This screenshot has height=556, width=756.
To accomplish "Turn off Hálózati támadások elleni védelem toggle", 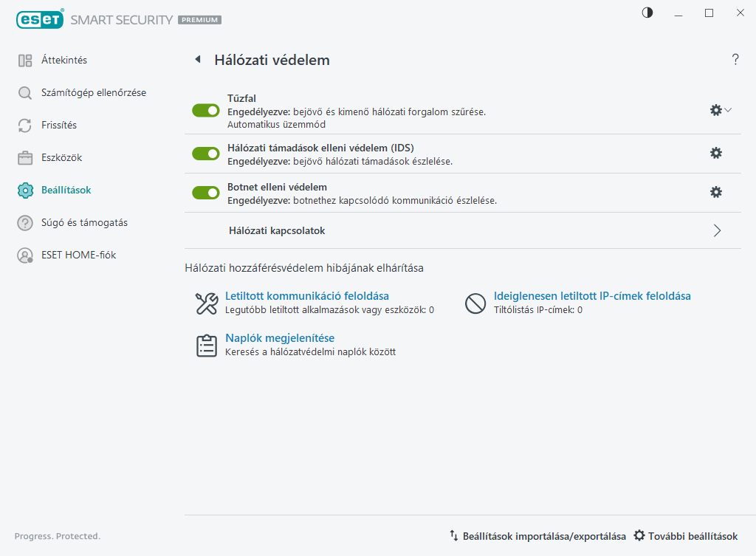I will coord(206,154).
